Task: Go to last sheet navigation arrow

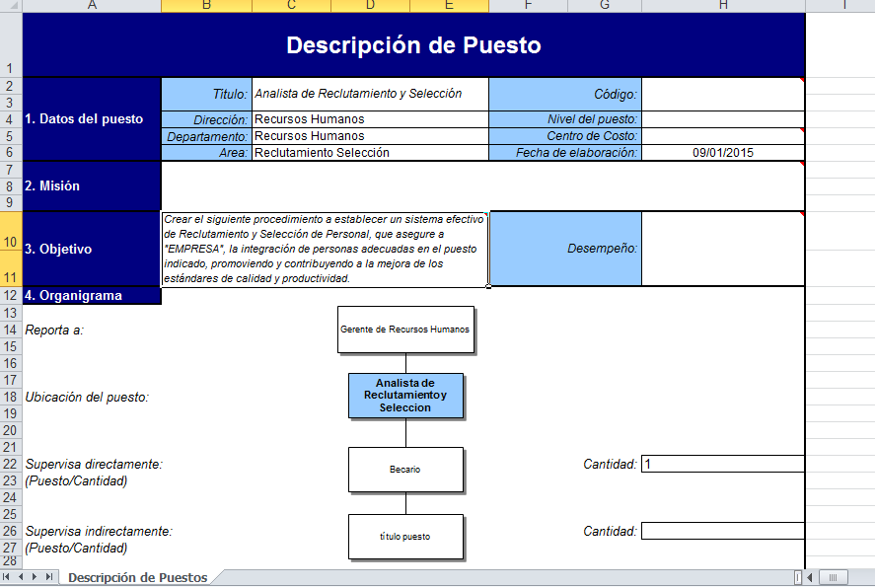Action: [x=49, y=577]
